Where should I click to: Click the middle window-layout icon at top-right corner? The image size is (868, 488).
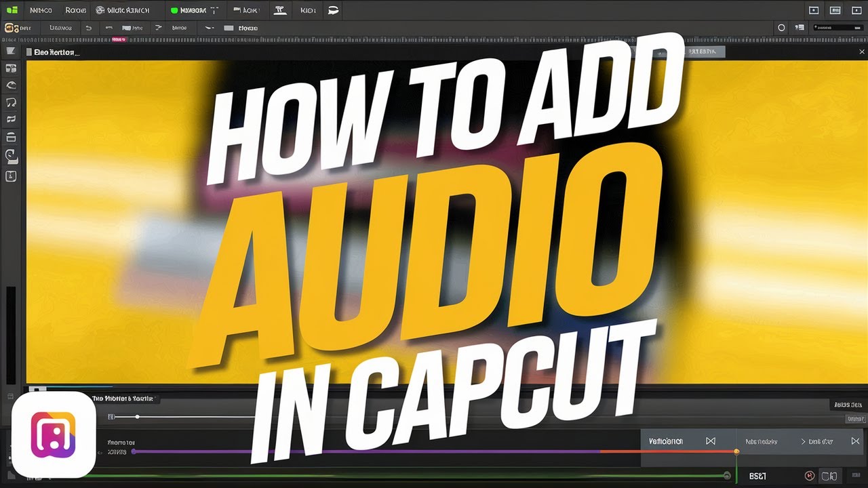pyautogui.click(x=835, y=10)
